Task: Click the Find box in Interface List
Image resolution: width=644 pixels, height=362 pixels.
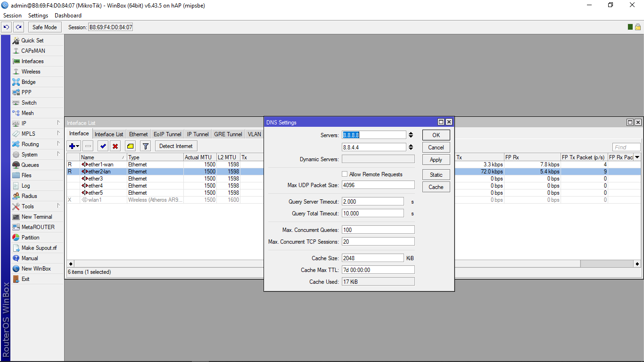Action: tap(627, 148)
